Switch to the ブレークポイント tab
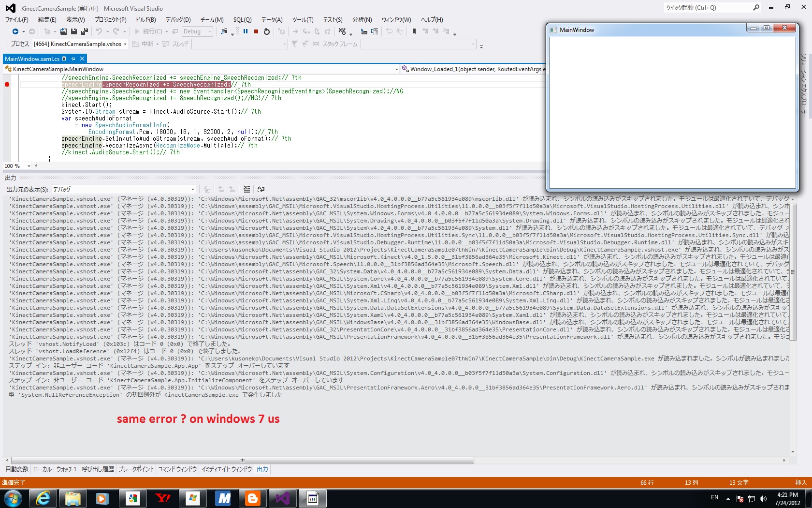812x508 pixels. point(136,469)
